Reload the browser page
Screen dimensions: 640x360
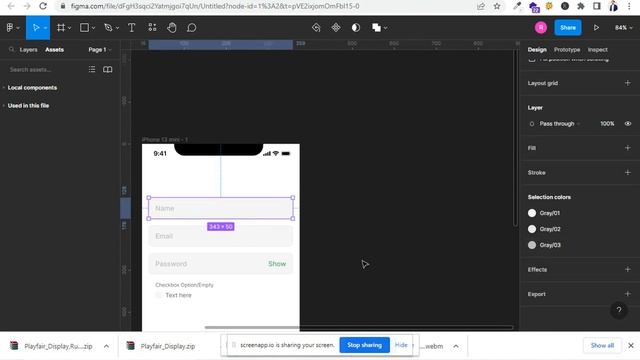pos(43,6)
